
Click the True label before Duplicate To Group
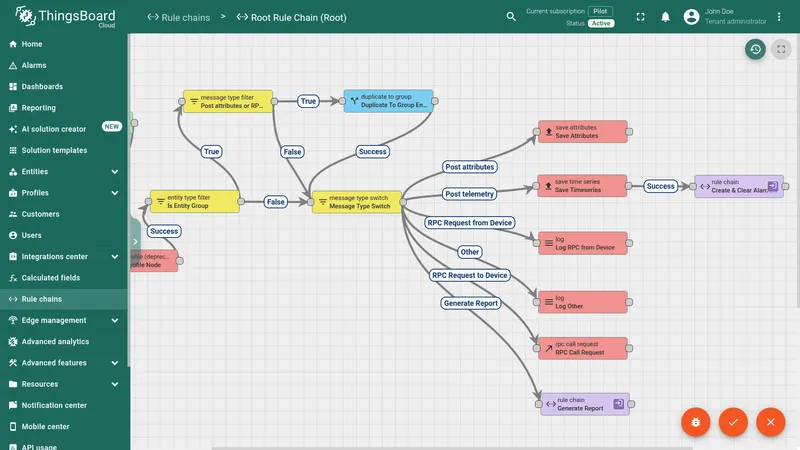coord(308,101)
